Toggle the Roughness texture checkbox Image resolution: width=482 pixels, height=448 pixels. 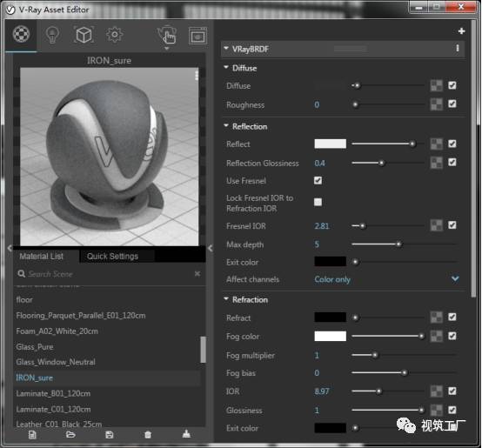[x=452, y=104]
